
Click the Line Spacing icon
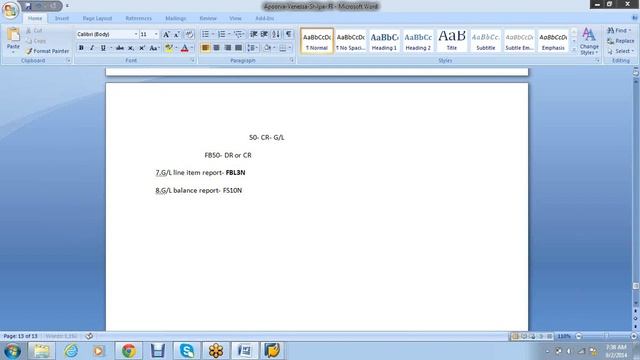click(x=251, y=48)
